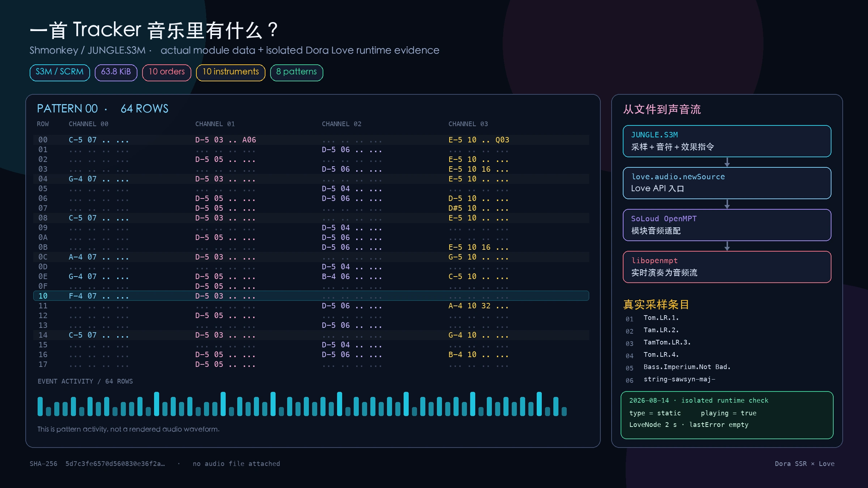Click the PATTERN 00 heading
The width and height of the screenshot is (868, 488).
tap(67, 108)
